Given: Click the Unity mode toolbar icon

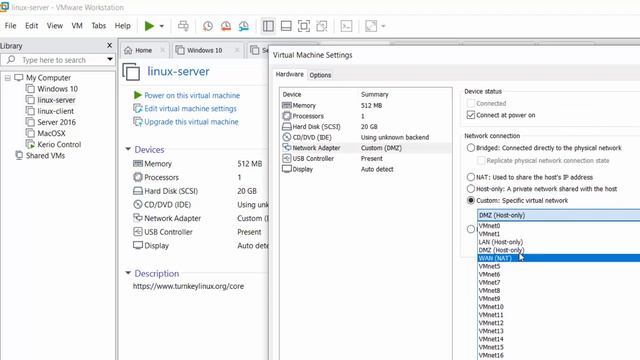Looking at the screenshot, I should (322, 26).
